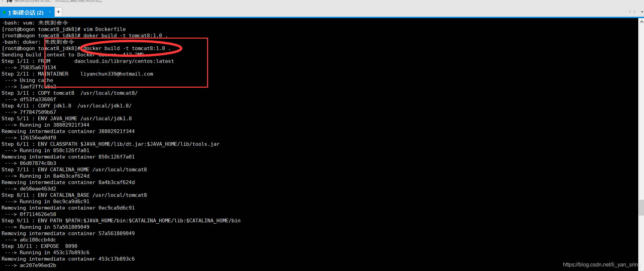Click the 'docker build -t tomcat8:1.0 .' command

pyautogui.click(x=127, y=48)
